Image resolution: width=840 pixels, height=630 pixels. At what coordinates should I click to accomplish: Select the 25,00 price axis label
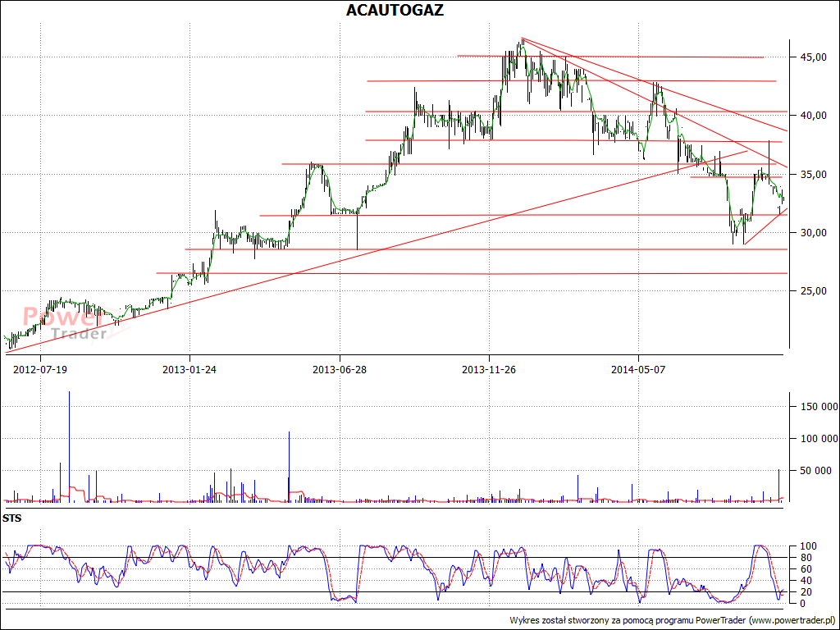coord(813,291)
